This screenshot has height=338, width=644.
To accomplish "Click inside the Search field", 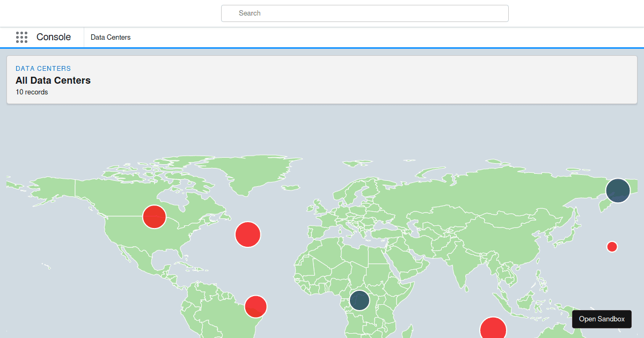I will [365, 13].
